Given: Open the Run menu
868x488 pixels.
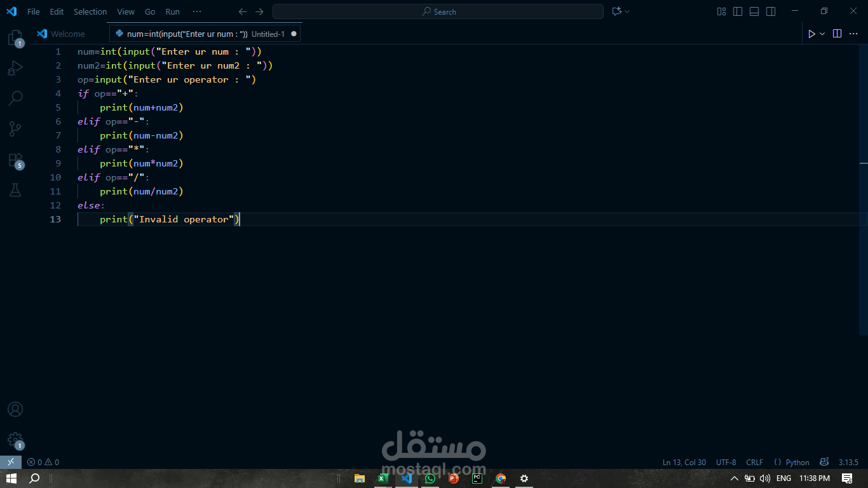Looking at the screenshot, I should pyautogui.click(x=172, y=11).
